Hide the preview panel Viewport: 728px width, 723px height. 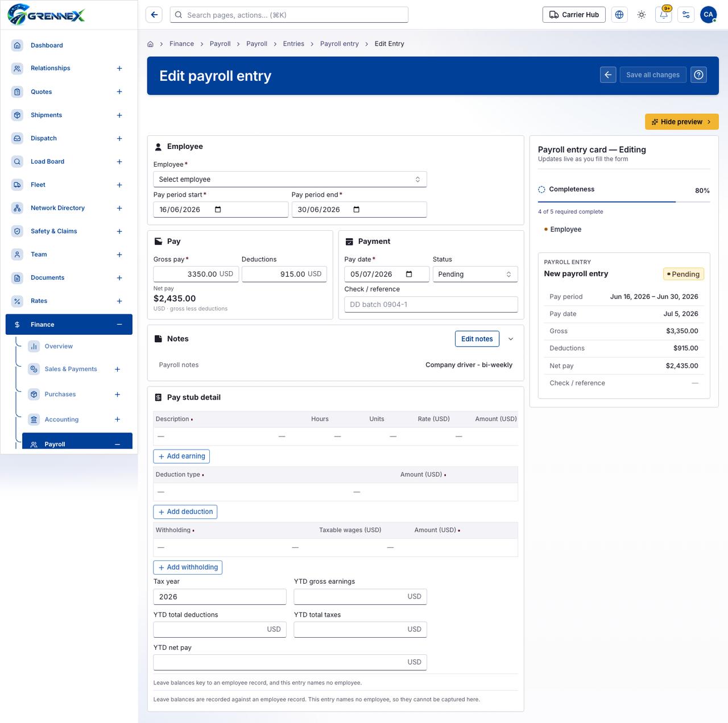point(681,122)
